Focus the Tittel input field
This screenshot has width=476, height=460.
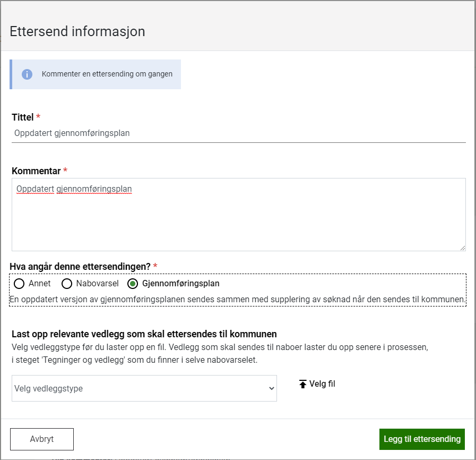[x=238, y=133]
